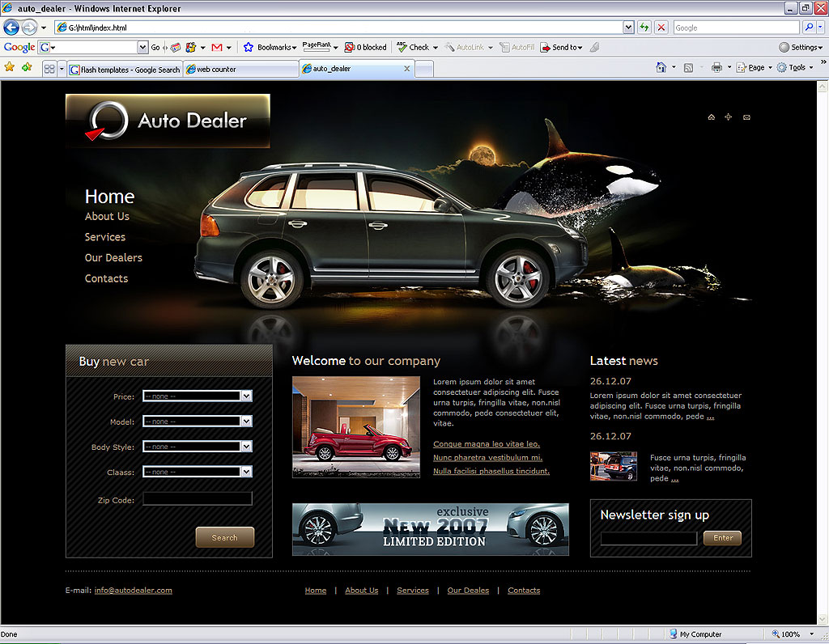
Task: Open the Model dropdown list
Action: [x=246, y=422]
